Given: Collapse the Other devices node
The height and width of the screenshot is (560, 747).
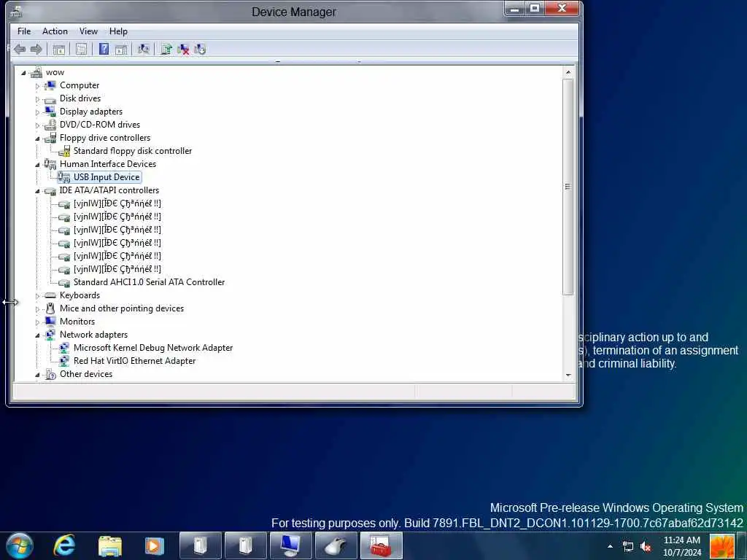Looking at the screenshot, I should [x=38, y=375].
